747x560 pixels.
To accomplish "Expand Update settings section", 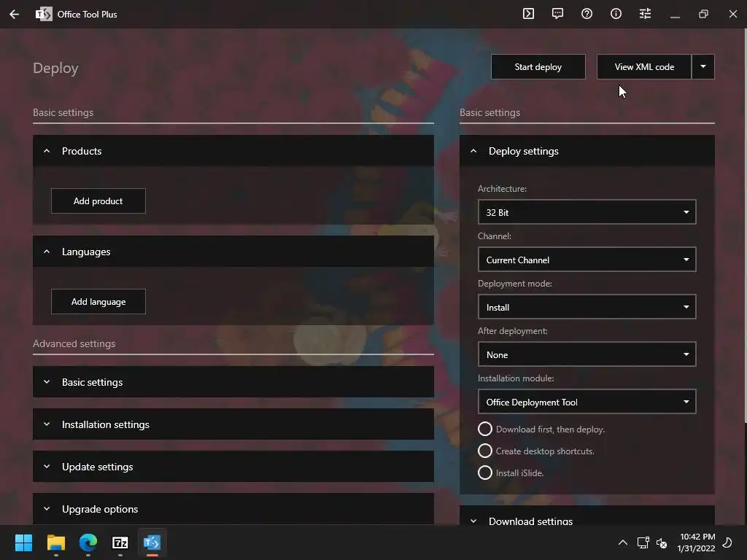I will tap(233, 467).
